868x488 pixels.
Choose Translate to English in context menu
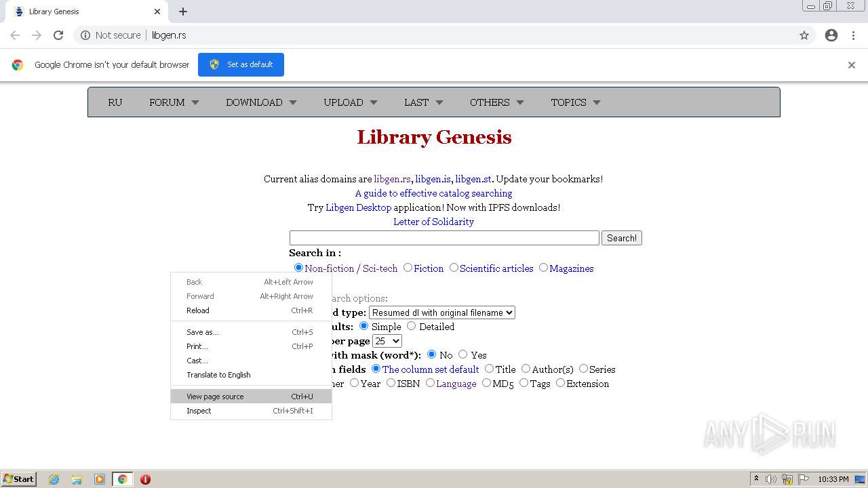click(x=251, y=375)
